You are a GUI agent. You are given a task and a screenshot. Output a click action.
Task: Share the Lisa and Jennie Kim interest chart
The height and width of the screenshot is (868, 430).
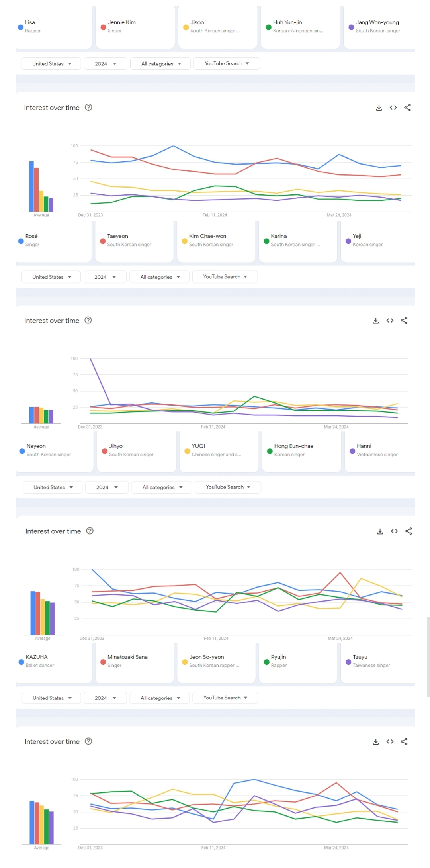click(x=407, y=108)
